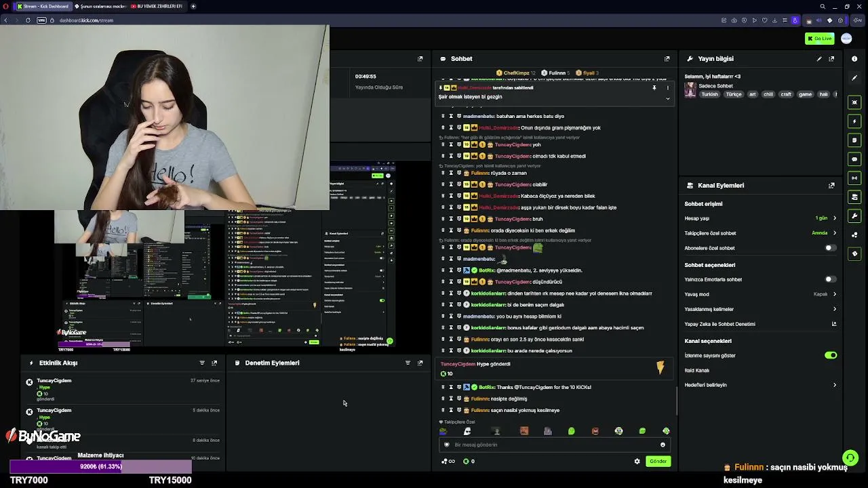Click the Go Live button
The width and height of the screenshot is (868, 488).
(820, 39)
